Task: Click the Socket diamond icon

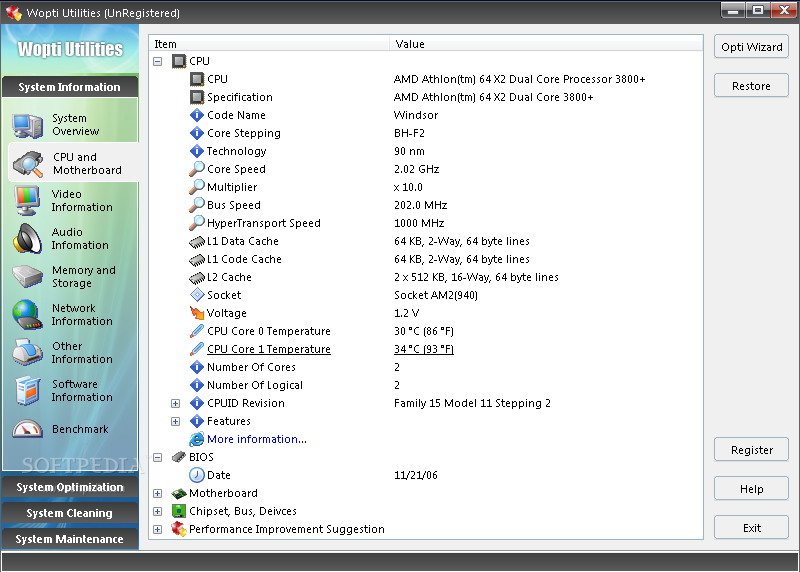Action: click(x=197, y=295)
